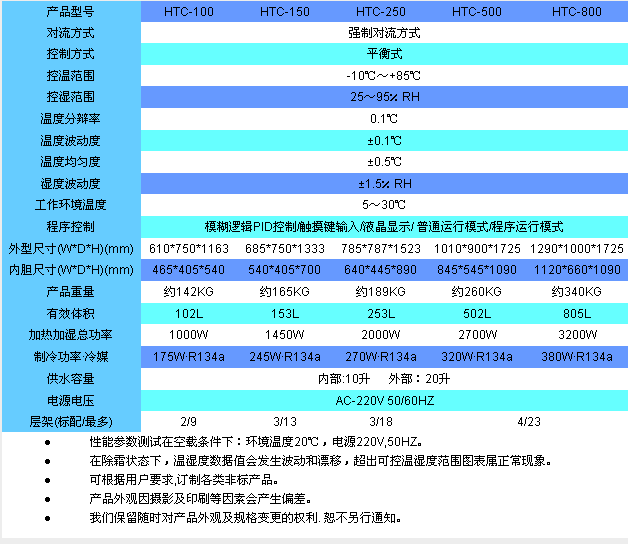Select the 3/18 shelf count cell

coord(381,421)
